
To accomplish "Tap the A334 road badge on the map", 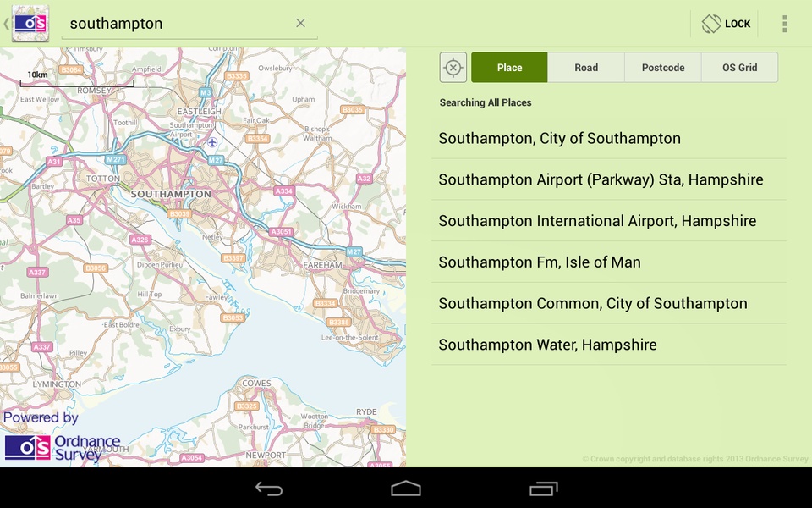I will click(x=284, y=190).
